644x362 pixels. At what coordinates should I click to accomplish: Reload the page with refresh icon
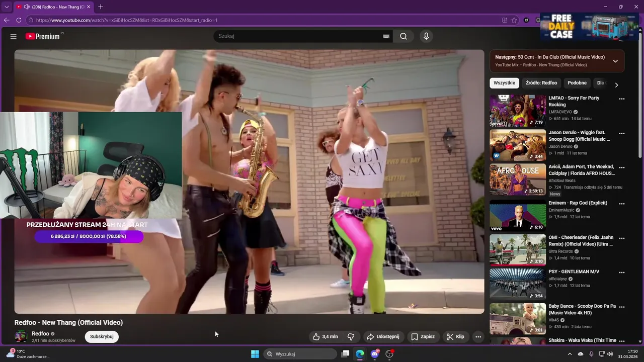(19, 20)
